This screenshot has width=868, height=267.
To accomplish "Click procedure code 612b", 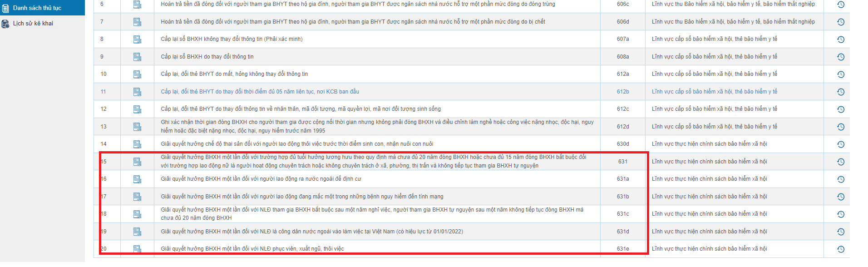I will click(x=623, y=92).
